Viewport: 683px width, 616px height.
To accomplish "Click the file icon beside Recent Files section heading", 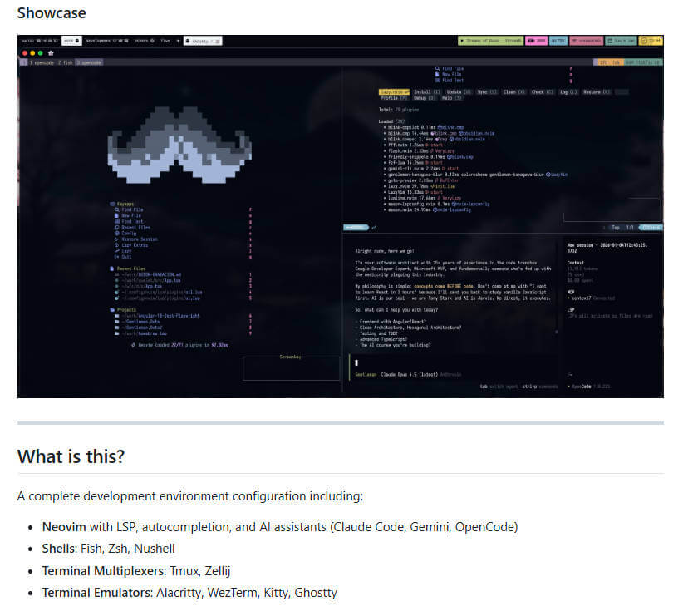I will pos(112,269).
